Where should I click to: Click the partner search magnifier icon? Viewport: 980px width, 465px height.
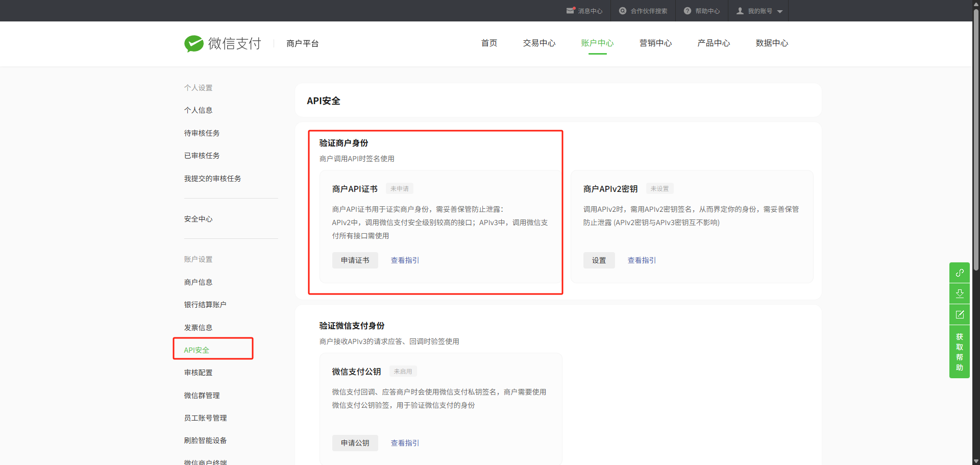(623, 11)
